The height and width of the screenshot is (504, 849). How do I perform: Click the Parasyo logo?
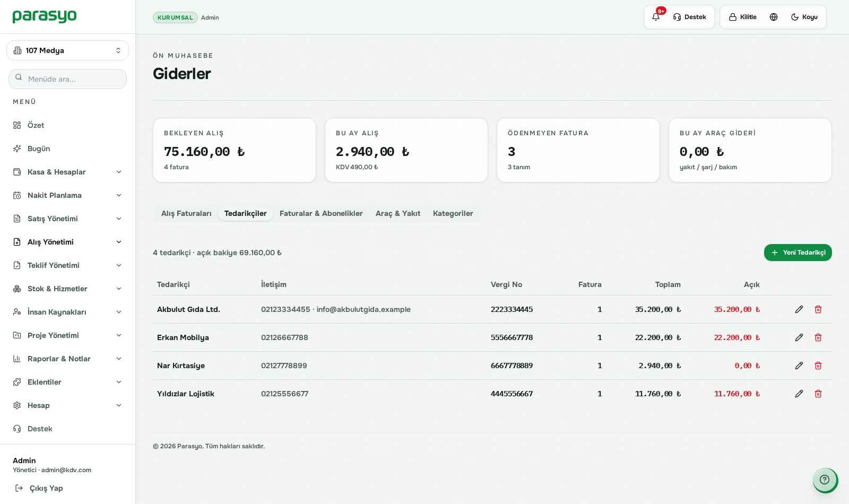(x=45, y=16)
